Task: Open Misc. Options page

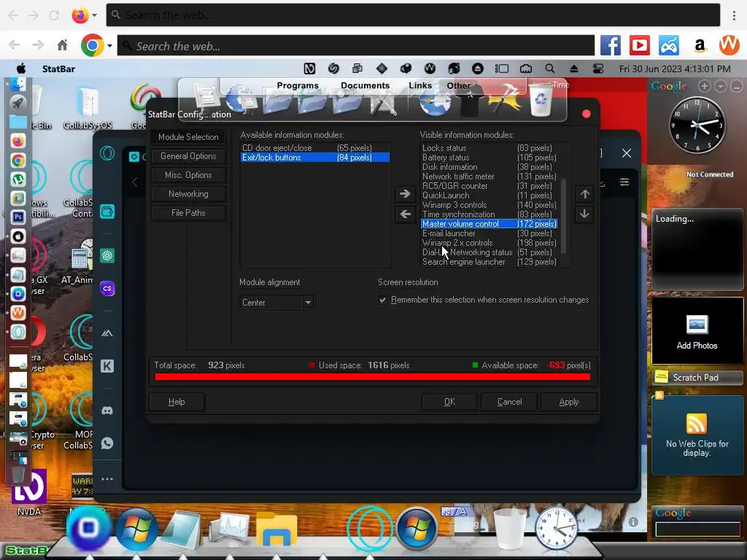Action: tap(188, 175)
